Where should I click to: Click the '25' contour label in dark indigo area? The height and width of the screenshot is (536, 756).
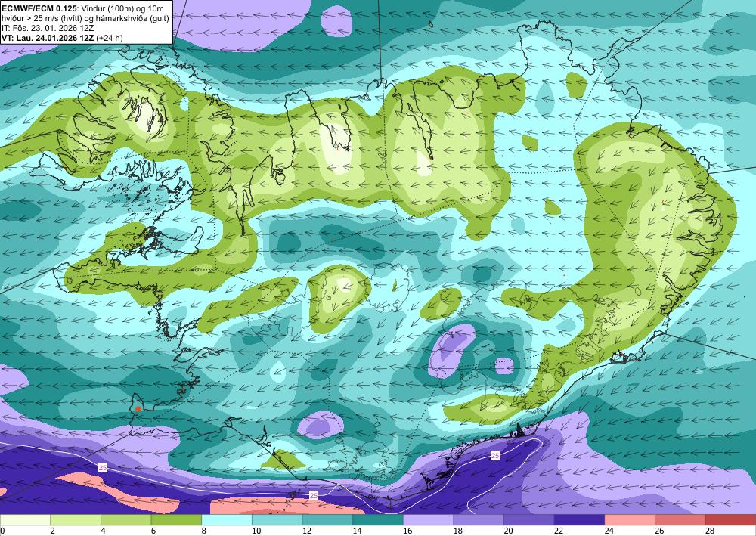(x=494, y=456)
